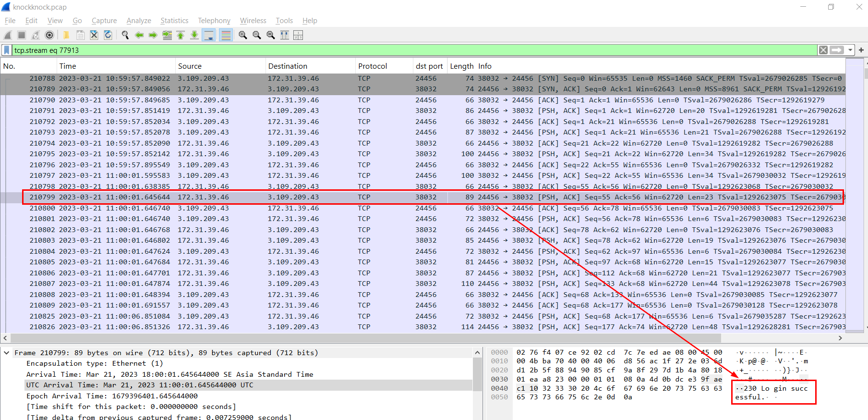
Task: Clear the display filter with X button
Action: [823, 50]
